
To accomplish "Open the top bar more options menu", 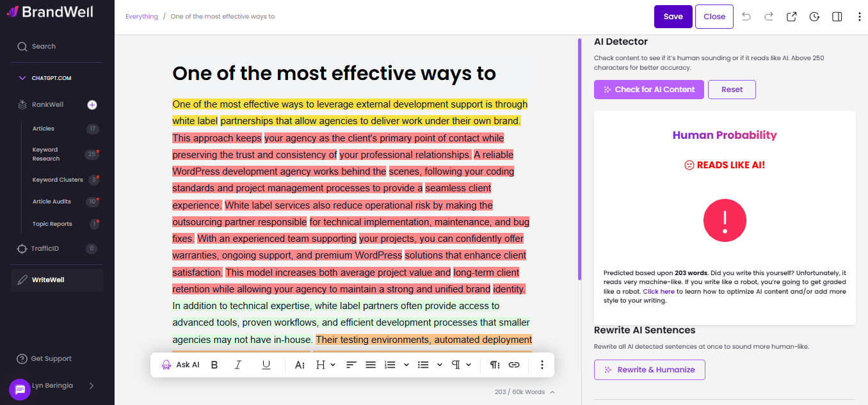I will pos(860,17).
